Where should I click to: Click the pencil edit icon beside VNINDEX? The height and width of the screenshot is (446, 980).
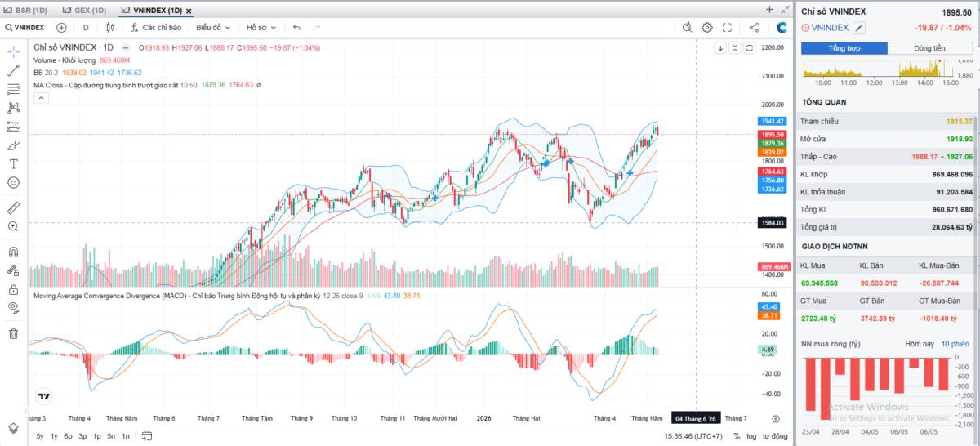coord(859,28)
